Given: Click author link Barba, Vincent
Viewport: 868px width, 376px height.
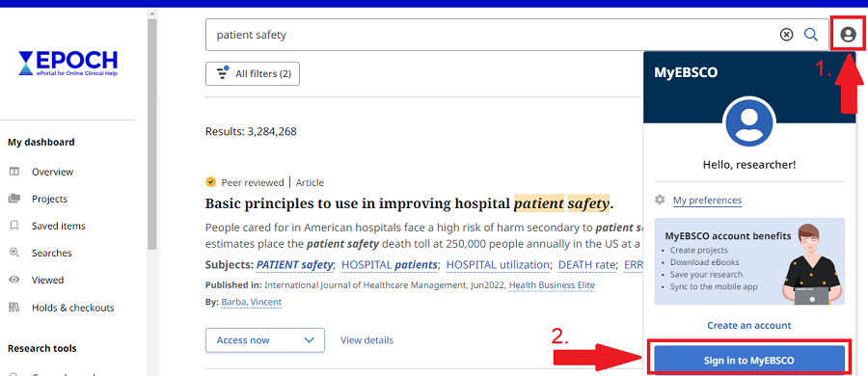Looking at the screenshot, I should click(x=252, y=303).
